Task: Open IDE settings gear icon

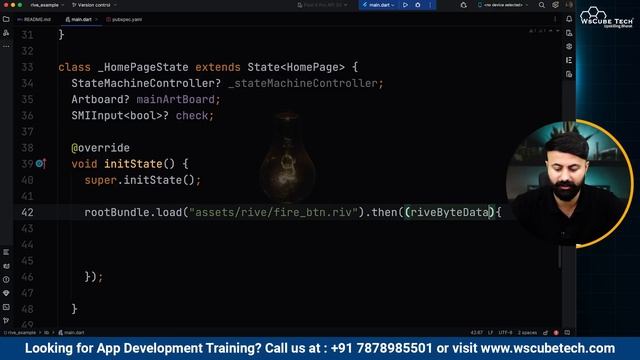Action: (555, 5)
